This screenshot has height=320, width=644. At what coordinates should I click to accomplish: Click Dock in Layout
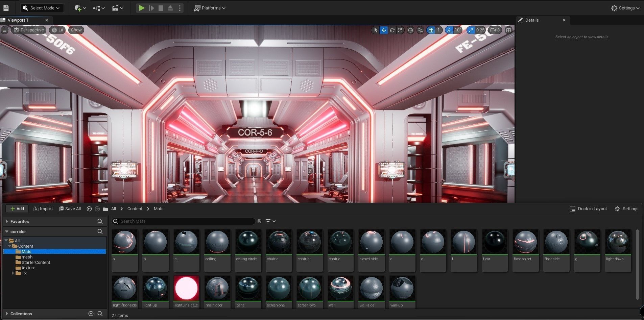589,209
